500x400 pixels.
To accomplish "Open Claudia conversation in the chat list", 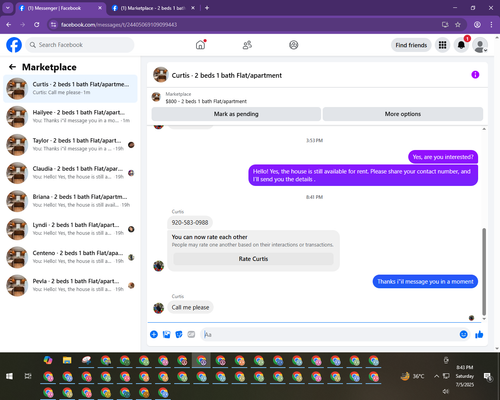I will pos(70,173).
